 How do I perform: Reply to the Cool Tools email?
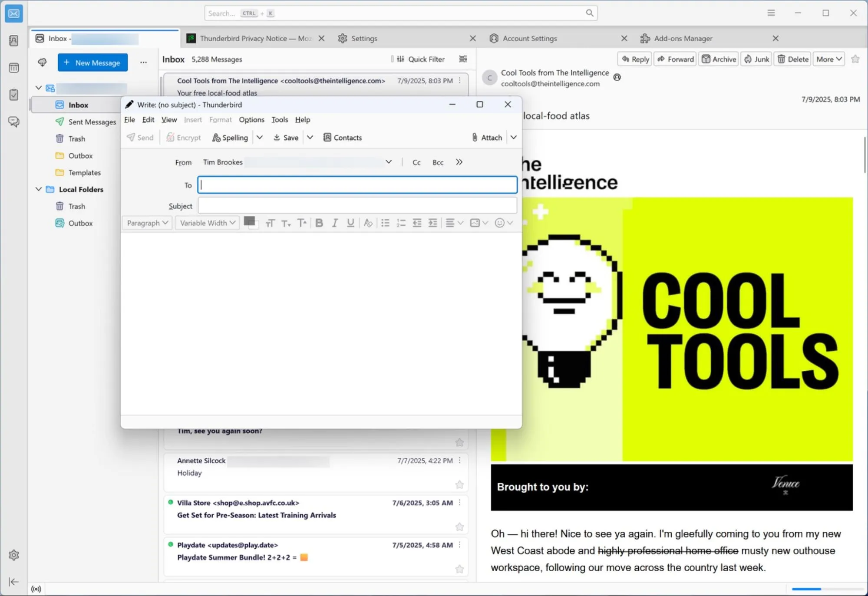point(634,59)
